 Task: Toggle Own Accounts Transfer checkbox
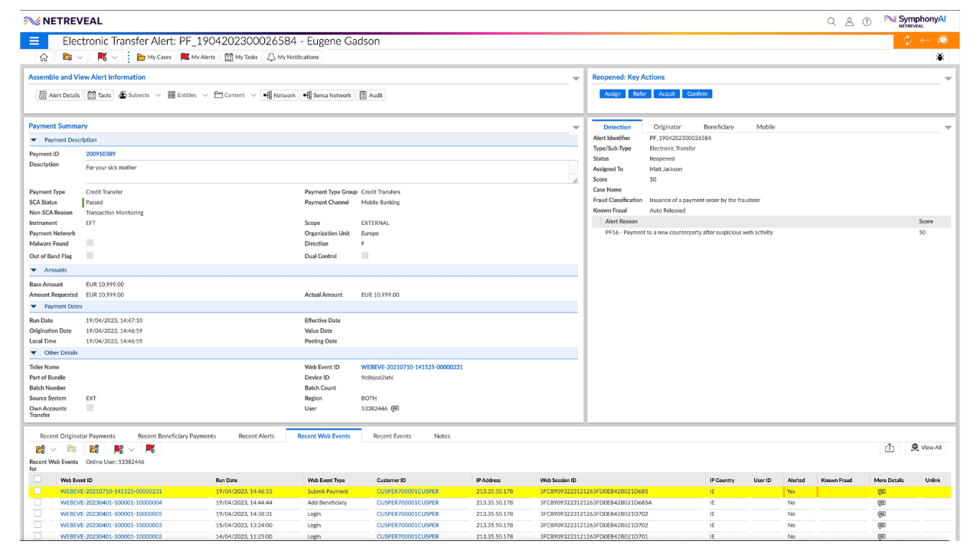click(90, 408)
